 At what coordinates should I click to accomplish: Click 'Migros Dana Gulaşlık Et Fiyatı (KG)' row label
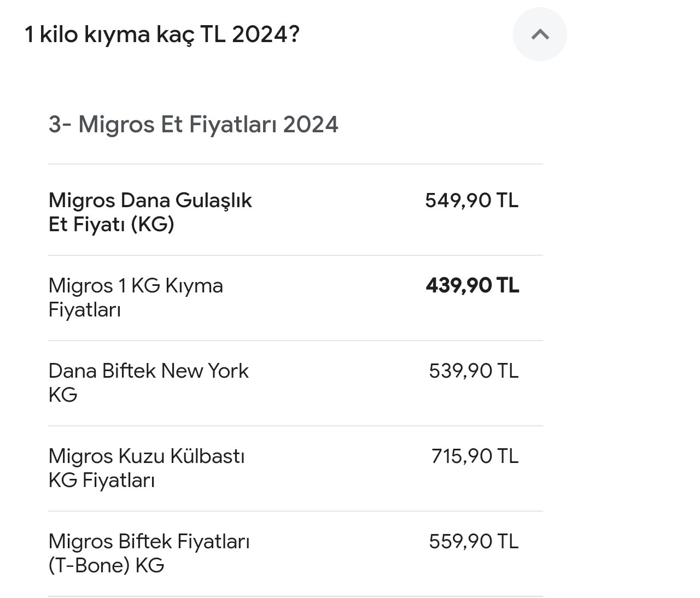tap(150, 212)
